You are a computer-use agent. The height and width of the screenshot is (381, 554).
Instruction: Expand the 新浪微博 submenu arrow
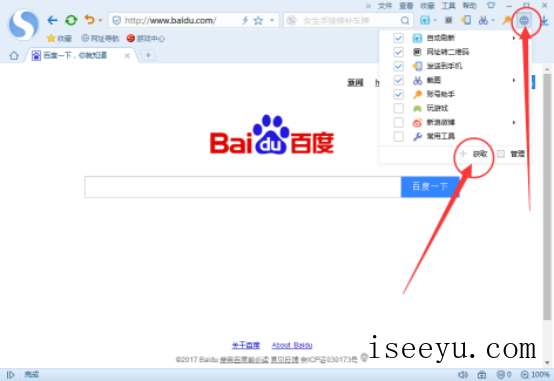pos(514,122)
